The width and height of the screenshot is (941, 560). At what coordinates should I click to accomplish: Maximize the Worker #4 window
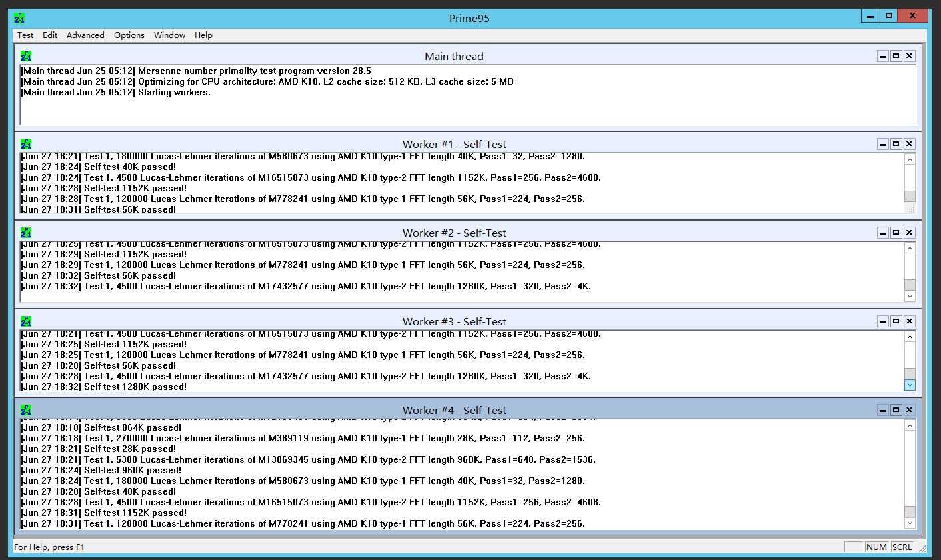(x=896, y=410)
